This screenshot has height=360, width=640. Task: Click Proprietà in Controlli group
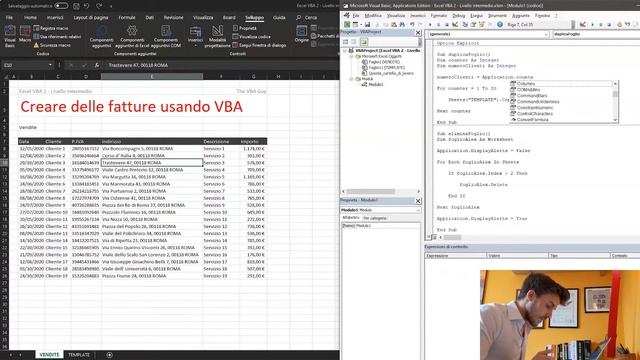[x=244, y=28]
